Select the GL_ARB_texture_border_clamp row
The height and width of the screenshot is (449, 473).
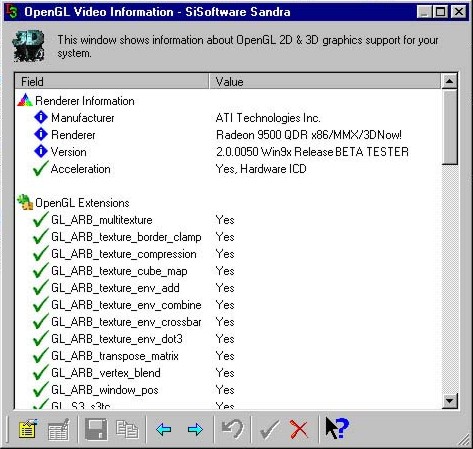pyautogui.click(x=126, y=237)
